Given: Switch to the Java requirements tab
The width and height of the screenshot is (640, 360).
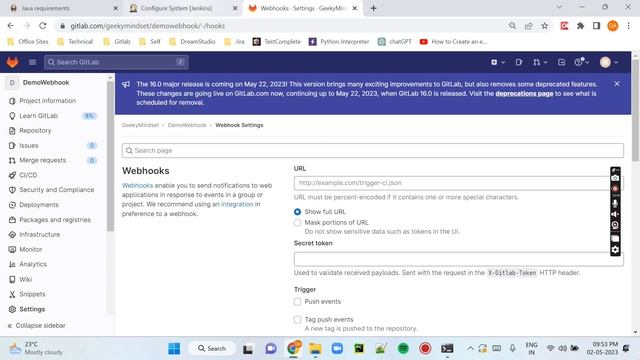Looking at the screenshot, I should click(61, 8).
